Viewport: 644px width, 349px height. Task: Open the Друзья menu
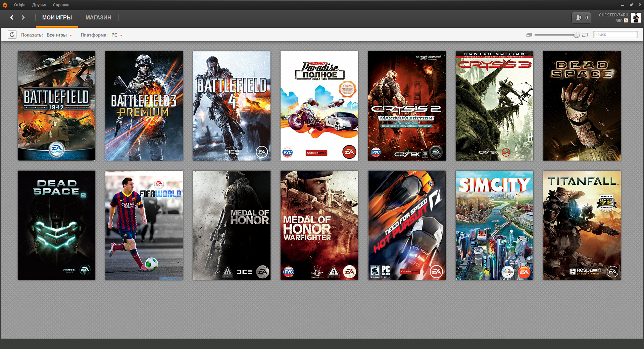click(39, 5)
